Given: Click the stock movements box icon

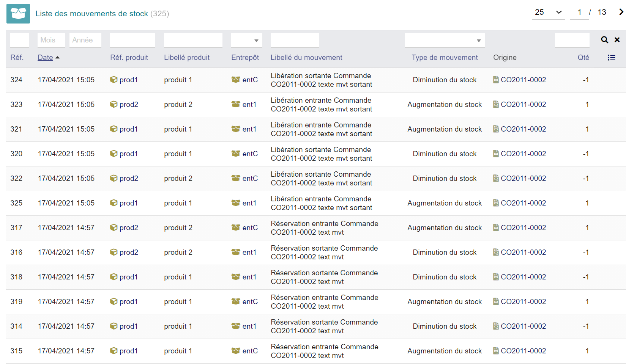Looking at the screenshot, I should click(18, 14).
